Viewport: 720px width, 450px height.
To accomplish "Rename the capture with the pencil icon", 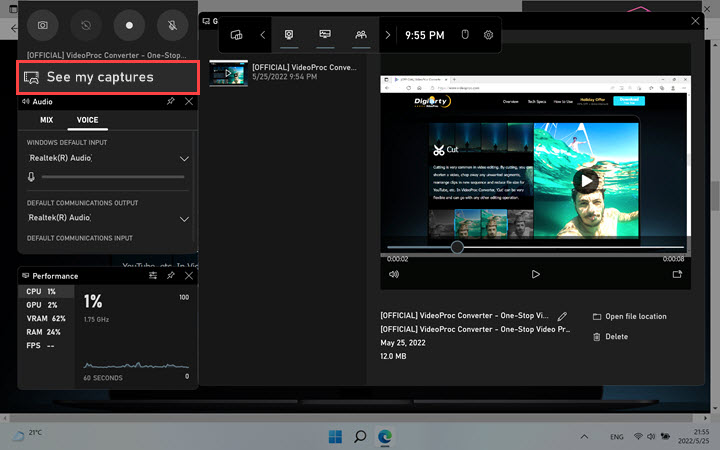I will point(563,317).
